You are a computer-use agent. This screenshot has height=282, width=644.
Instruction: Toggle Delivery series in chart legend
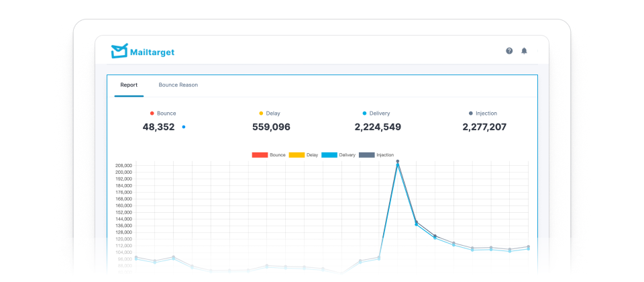[x=329, y=155]
